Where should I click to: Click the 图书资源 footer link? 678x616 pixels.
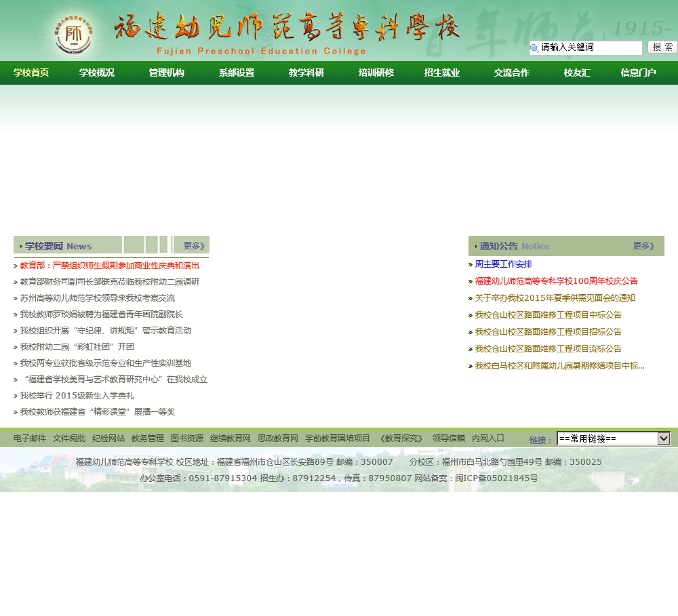coord(187,438)
